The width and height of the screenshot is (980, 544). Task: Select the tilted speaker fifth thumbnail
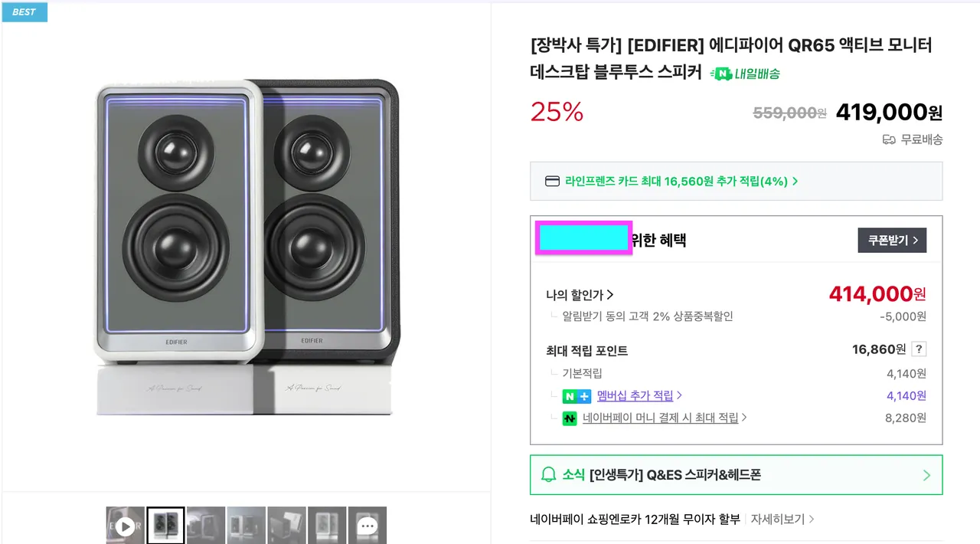[286, 526]
